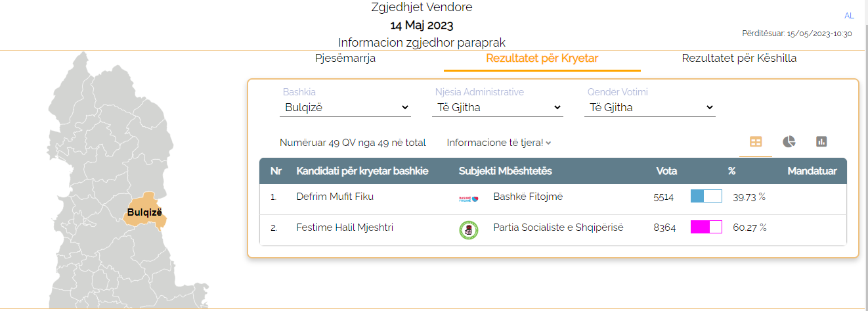Open the Rezultatet për Këshilla tab
Screen dimensions: 868x311
click(739, 59)
